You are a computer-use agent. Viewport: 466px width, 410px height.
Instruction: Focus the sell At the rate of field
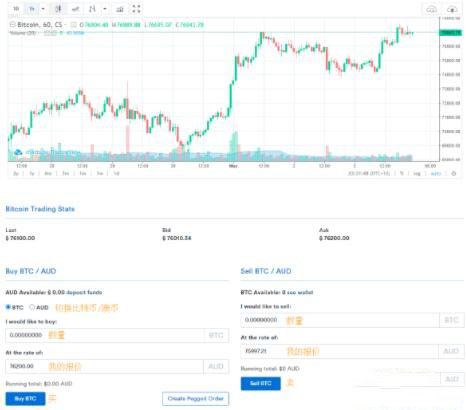(352, 351)
